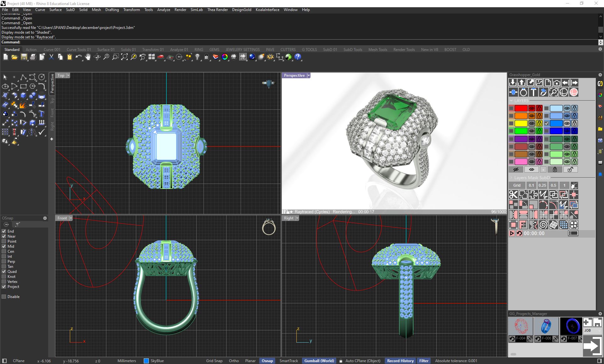The width and height of the screenshot is (604, 364).
Task: Click the camera snapshot icon
Action: (x=556, y=83)
